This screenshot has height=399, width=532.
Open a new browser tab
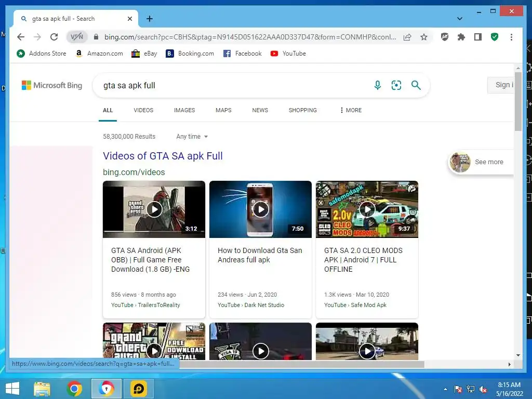(x=149, y=19)
